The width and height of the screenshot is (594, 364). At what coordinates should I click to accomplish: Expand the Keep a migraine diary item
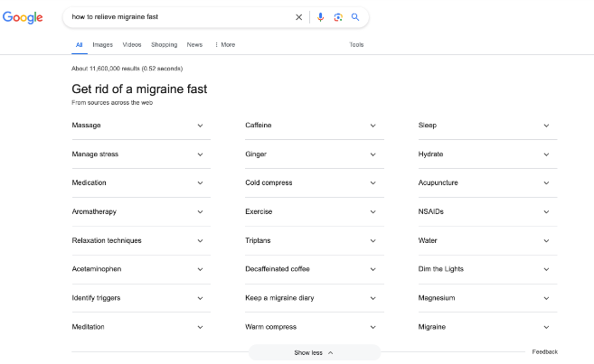tap(315, 298)
